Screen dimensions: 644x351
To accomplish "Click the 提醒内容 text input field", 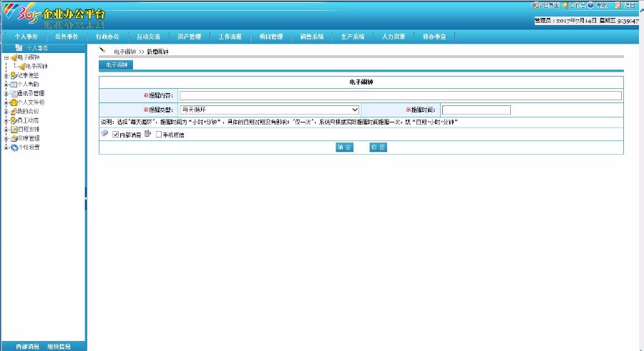I will tap(401, 95).
